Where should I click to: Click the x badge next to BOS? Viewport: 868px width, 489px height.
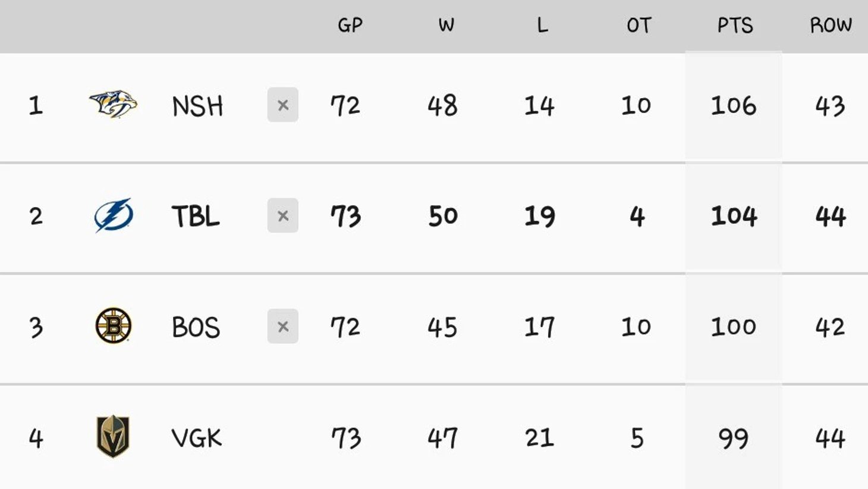(x=283, y=326)
